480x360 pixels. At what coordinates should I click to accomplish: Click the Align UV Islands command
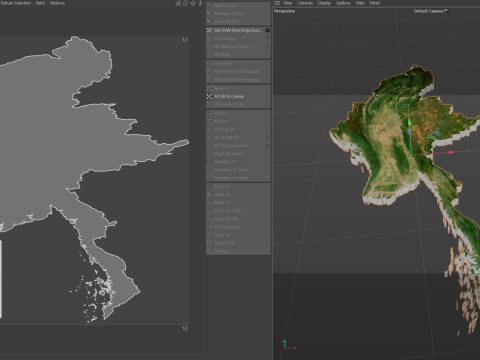coord(238,154)
